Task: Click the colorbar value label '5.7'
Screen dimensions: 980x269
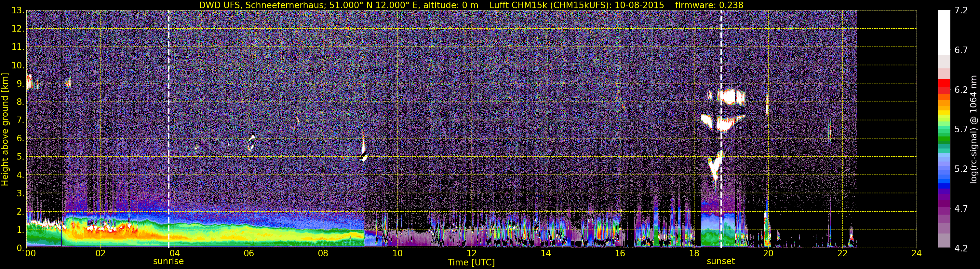Action: click(x=961, y=130)
